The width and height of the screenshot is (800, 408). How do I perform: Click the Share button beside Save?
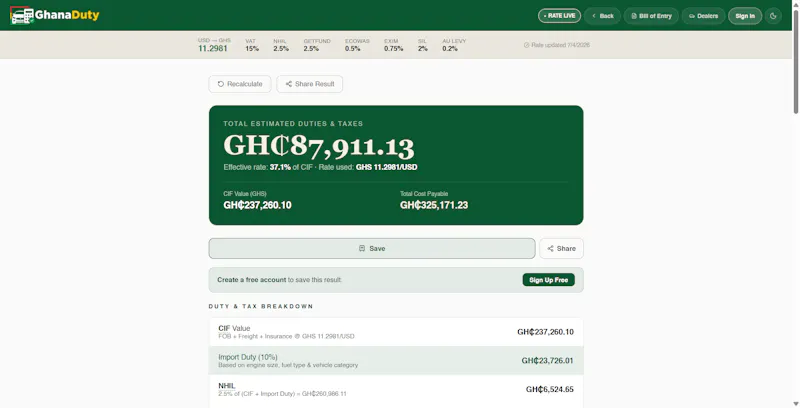(561, 248)
